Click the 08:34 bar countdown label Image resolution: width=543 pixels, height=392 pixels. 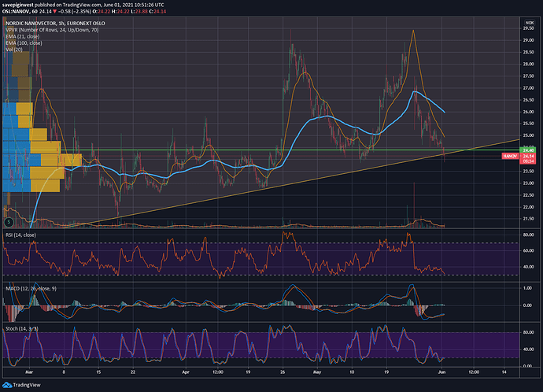[528, 161]
